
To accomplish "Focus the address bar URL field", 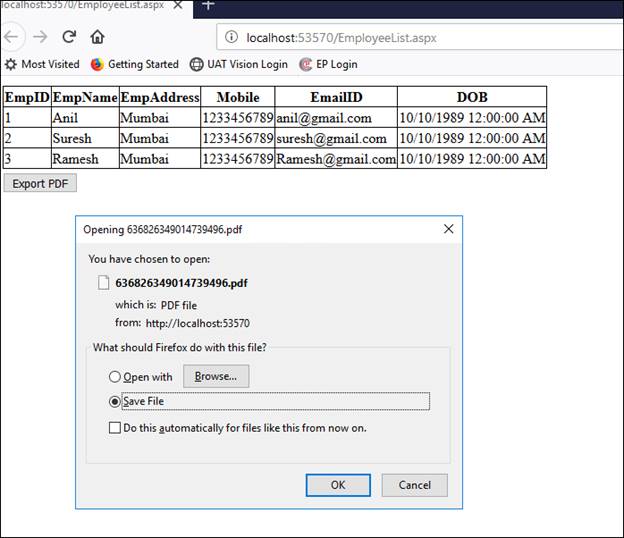I will tap(420, 37).
